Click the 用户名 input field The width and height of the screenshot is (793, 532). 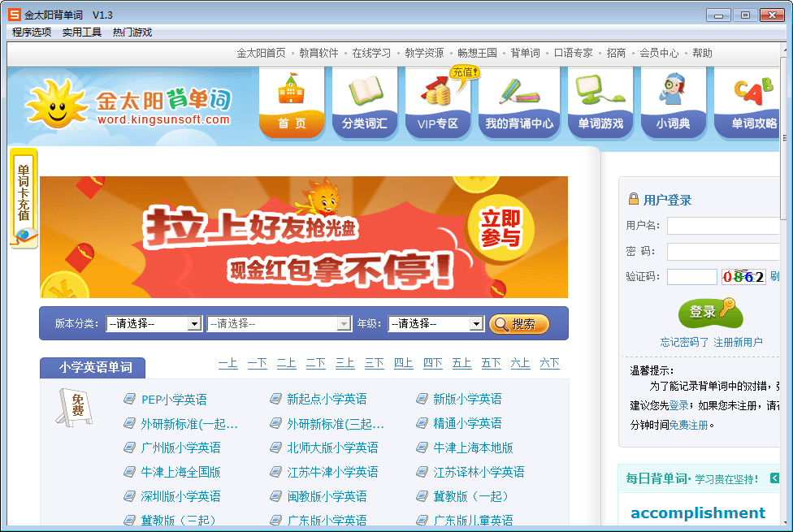coord(723,226)
